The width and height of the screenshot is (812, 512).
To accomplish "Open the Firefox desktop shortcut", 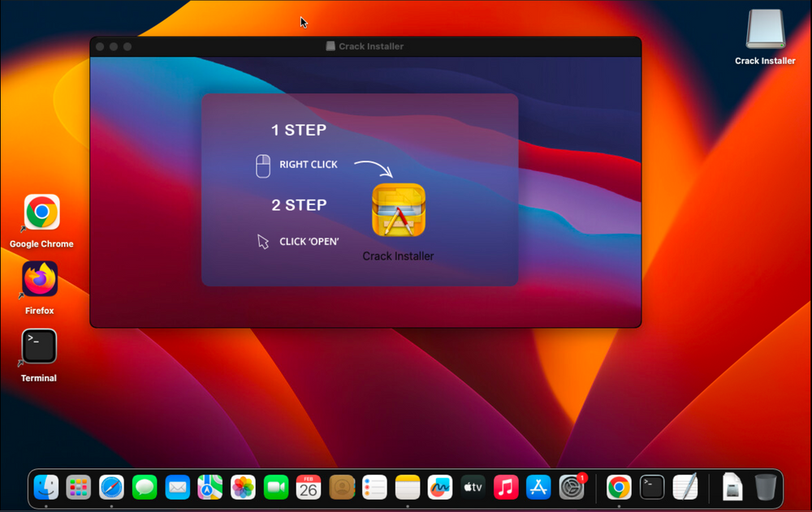I will coord(40,280).
